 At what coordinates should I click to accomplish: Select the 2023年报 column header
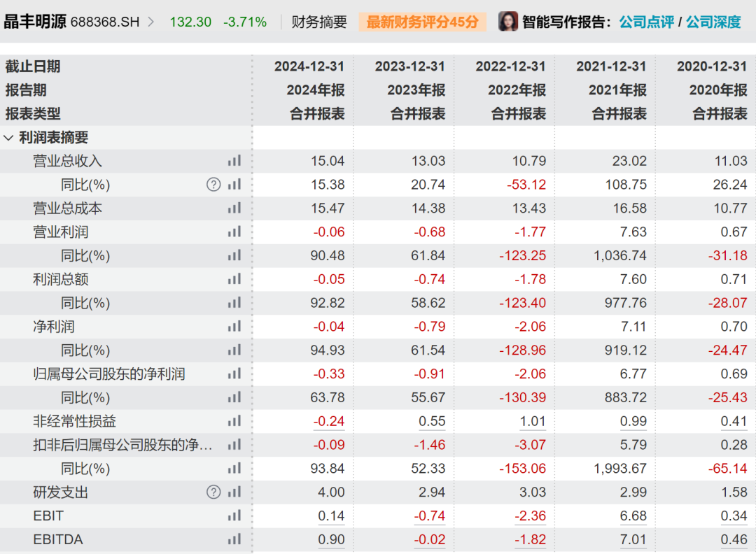click(x=416, y=90)
